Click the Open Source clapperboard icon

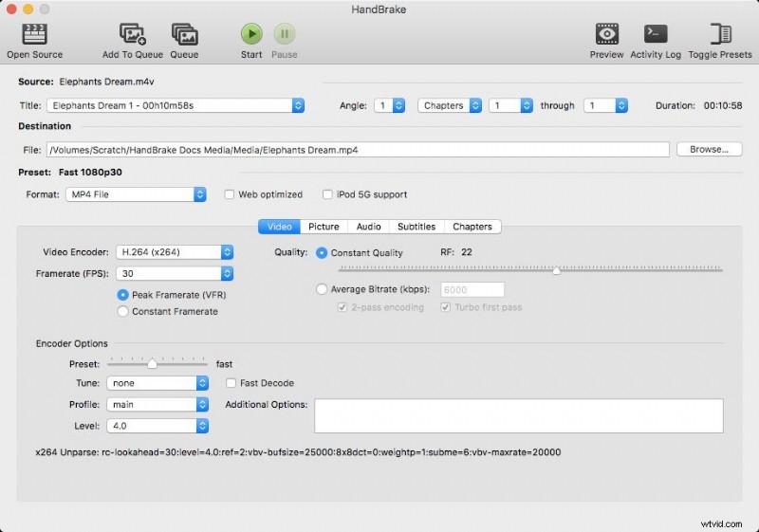(x=34, y=35)
